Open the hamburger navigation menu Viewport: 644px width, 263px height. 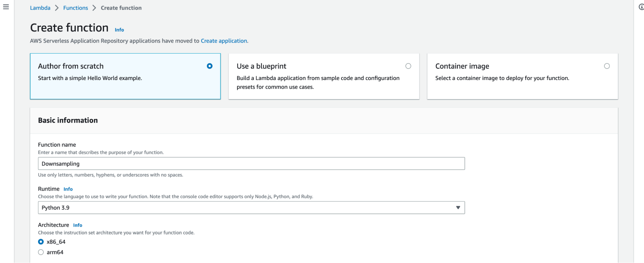coord(6,7)
